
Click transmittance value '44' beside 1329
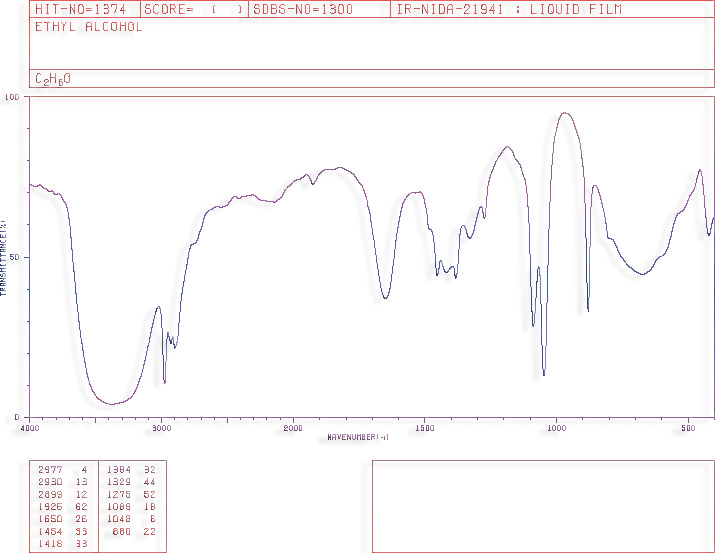pos(150,482)
